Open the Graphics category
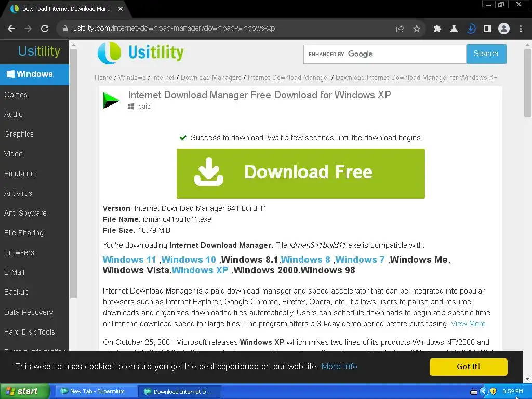532x399 pixels. [x=19, y=135]
